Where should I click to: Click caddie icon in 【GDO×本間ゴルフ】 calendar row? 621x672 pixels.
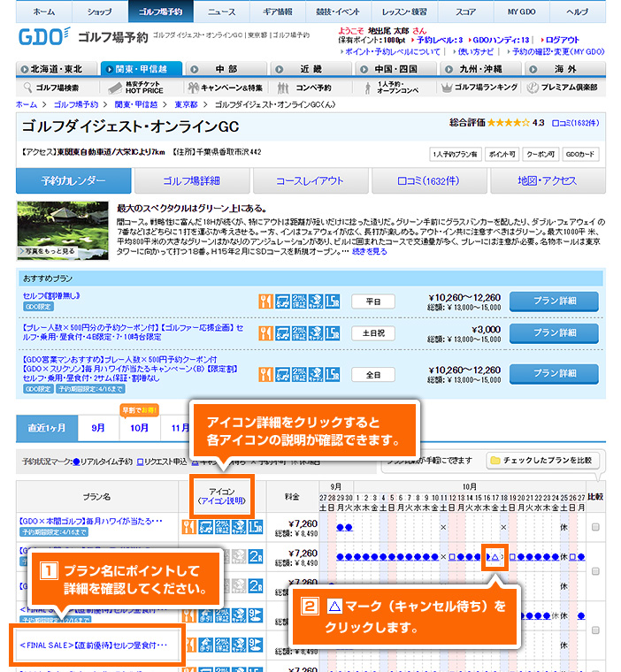pyautogui.click(x=239, y=527)
